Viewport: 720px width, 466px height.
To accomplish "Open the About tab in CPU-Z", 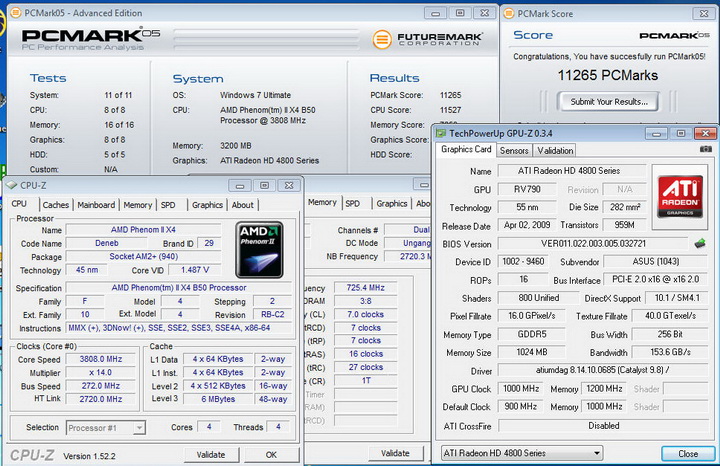I will click(x=242, y=205).
